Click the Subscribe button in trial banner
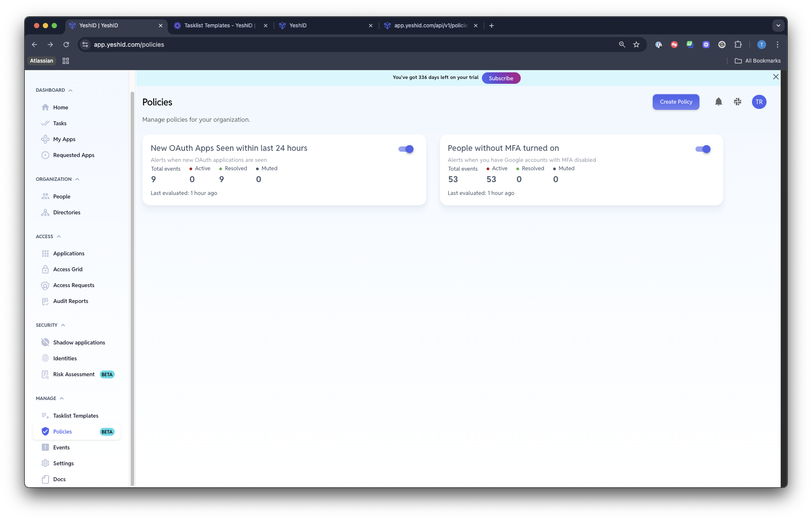Screen dimensions: 812x520 pyautogui.click(x=501, y=78)
